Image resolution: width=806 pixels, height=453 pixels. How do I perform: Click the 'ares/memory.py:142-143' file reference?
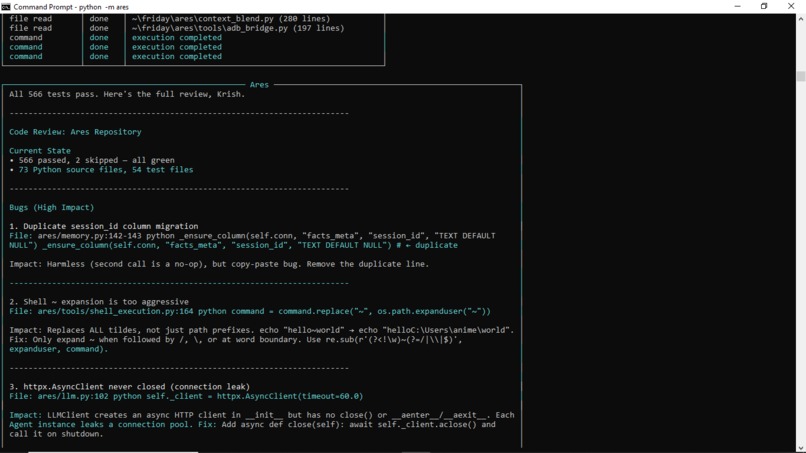(89, 236)
